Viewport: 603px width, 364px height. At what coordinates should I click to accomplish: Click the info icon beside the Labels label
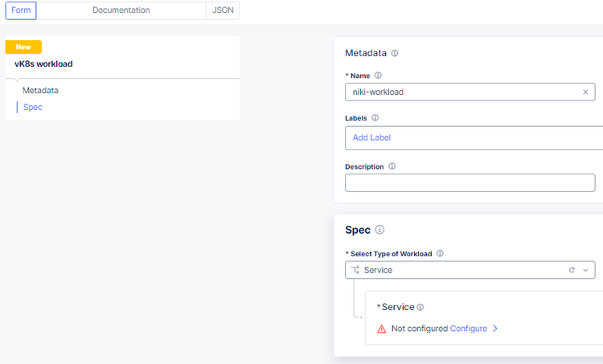375,118
